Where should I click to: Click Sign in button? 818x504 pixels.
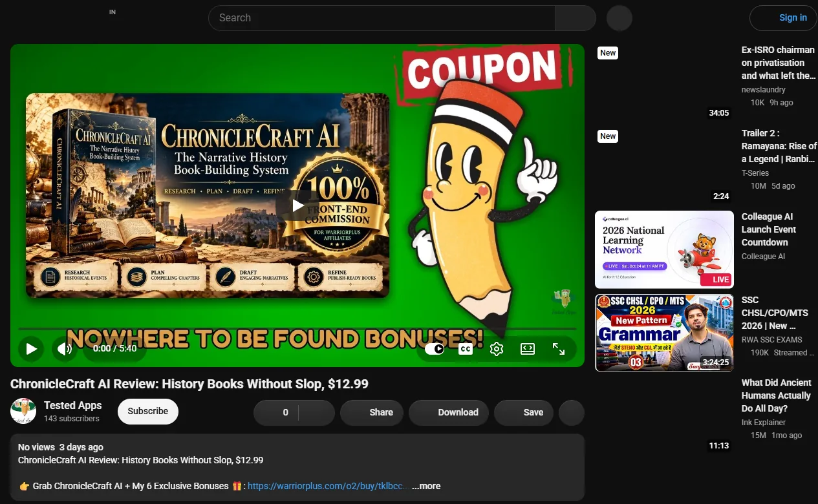(783, 18)
